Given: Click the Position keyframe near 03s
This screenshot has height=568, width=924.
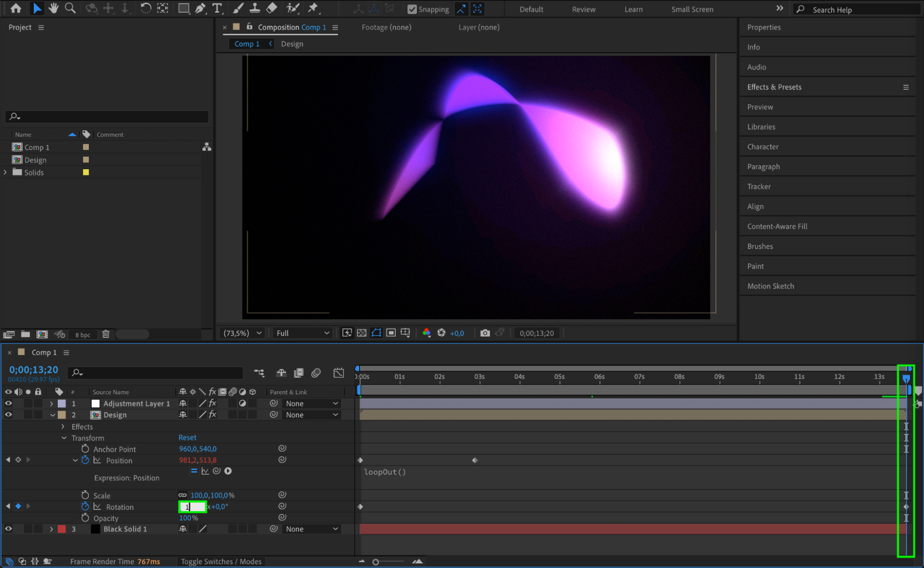Looking at the screenshot, I should coord(475,460).
